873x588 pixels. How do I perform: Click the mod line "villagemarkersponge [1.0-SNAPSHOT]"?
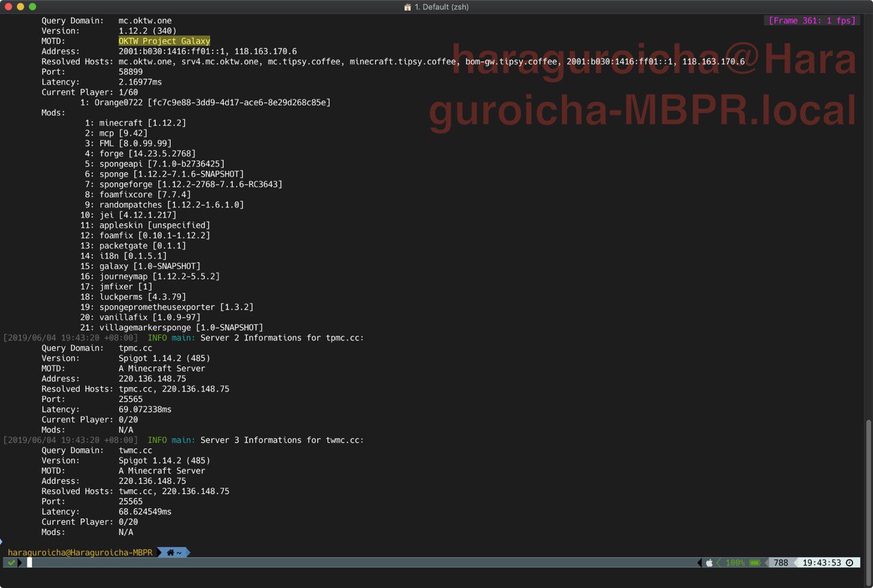181,327
